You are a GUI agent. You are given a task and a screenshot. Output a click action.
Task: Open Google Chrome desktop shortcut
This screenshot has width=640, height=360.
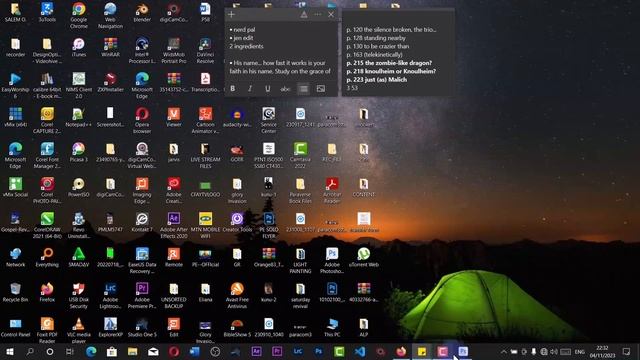(79, 15)
